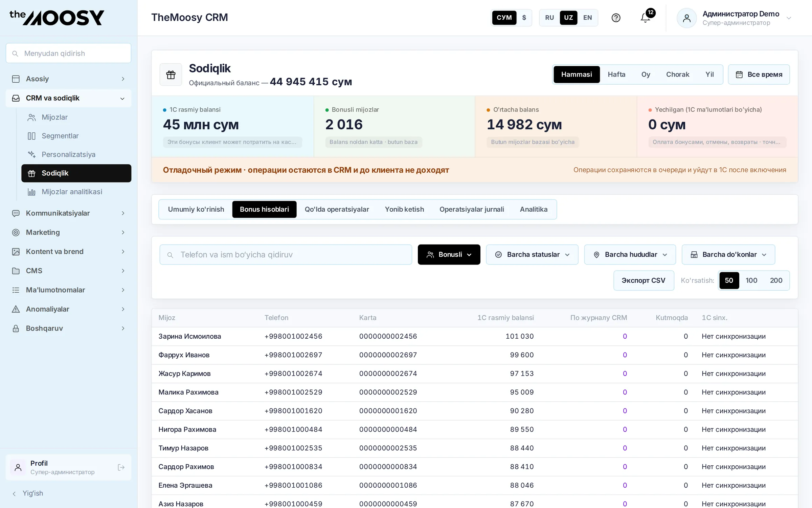Set interface language to EN
Viewport: 812px width, 508px height.
[588, 18]
